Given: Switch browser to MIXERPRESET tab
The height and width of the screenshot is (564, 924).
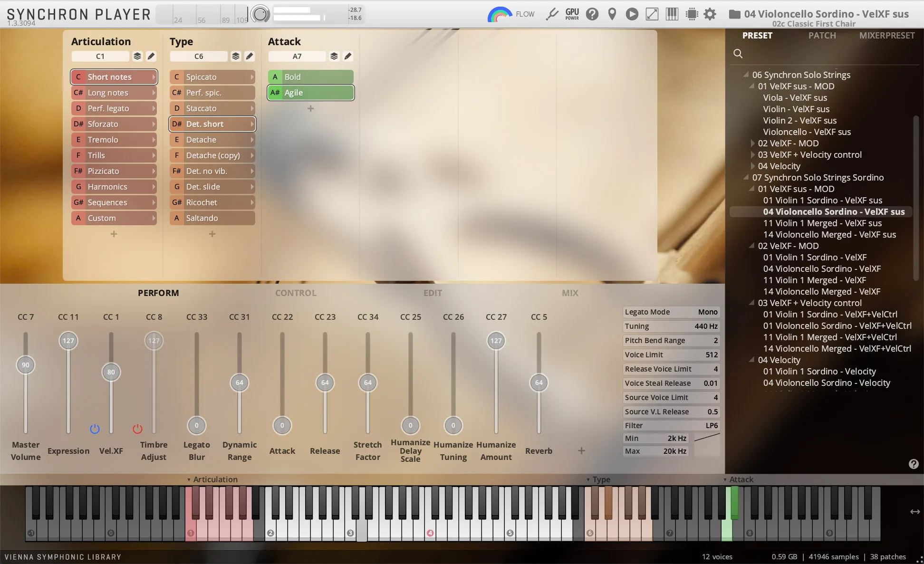Looking at the screenshot, I should click(x=887, y=36).
